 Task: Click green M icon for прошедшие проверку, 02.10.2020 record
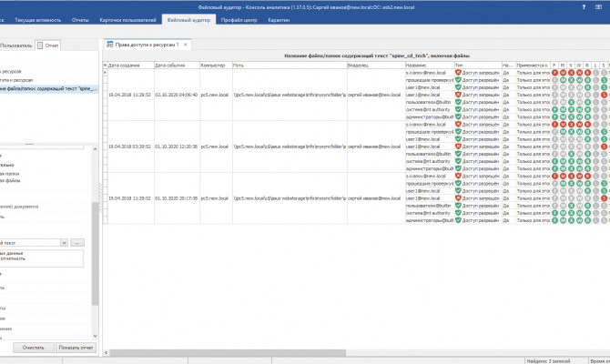tap(563, 80)
